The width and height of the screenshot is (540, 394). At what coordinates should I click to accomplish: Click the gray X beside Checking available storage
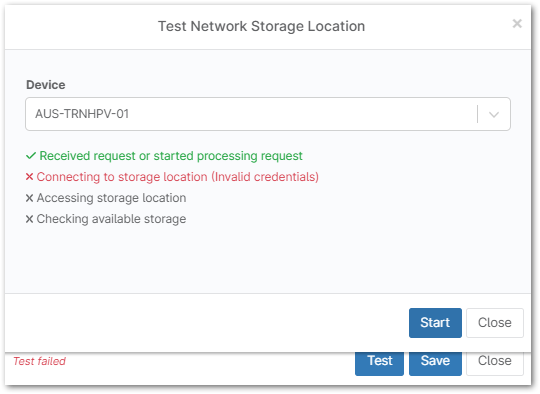point(29,219)
